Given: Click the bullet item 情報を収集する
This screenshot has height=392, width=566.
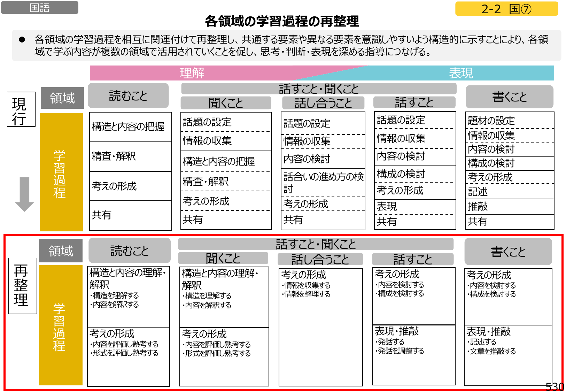Looking at the screenshot, I should (306, 285).
